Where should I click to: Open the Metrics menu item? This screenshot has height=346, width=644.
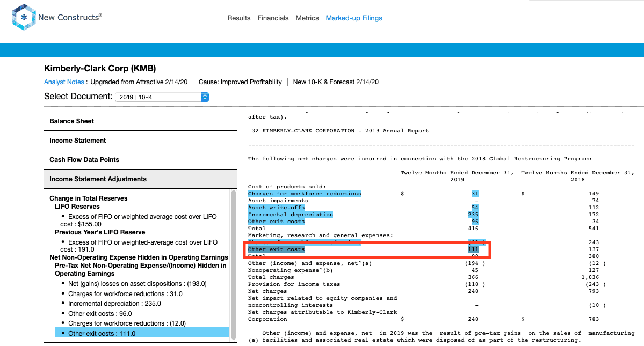pos(307,18)
